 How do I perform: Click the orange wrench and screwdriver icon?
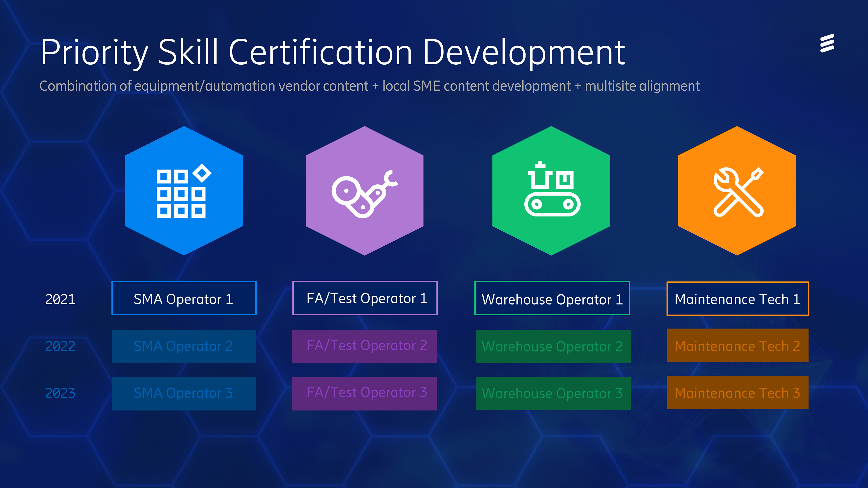click(737, 191)
